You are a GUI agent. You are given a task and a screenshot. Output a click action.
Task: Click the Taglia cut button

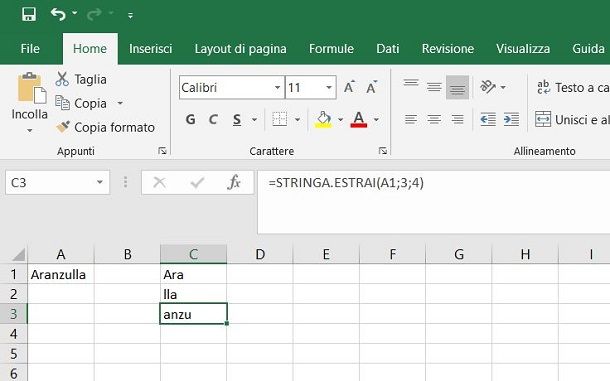point(81,79)
